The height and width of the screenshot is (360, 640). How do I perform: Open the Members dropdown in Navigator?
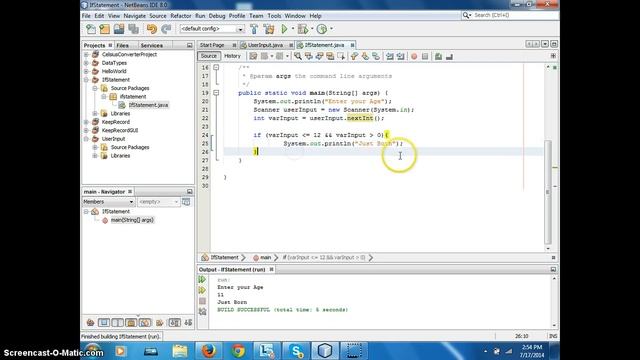(x=108, y=202)
